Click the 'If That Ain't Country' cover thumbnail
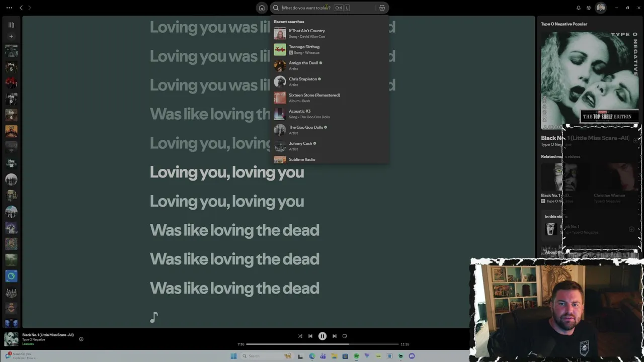The height and width of the screenshot is (362, 644). (280, 34)
